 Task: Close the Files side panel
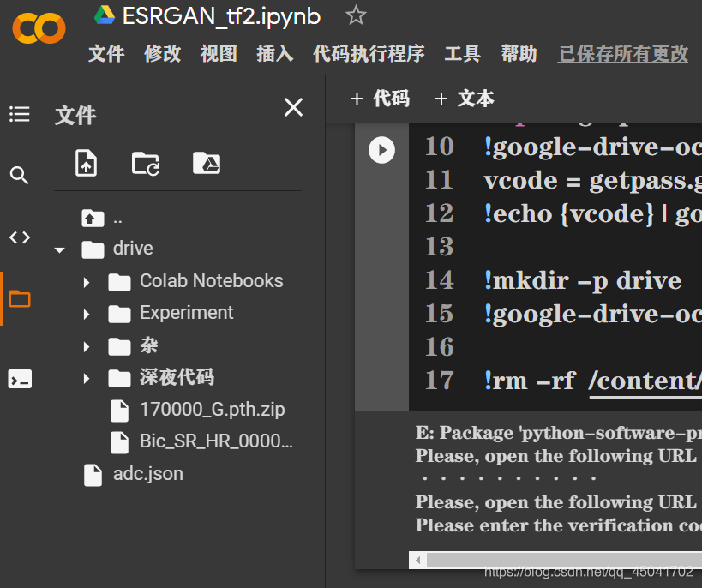click(294, 107)
